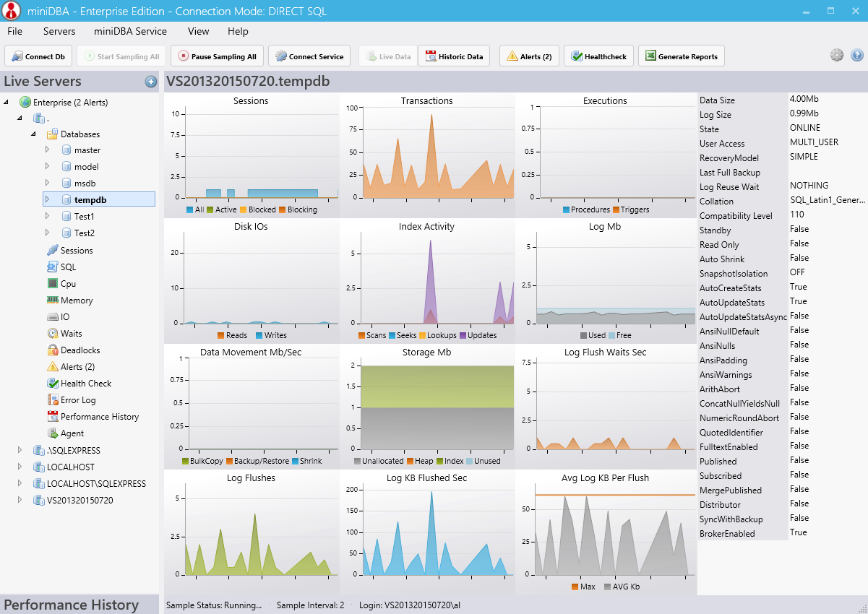Run the Healthcheck toolbar button

(x=599, y=56)
